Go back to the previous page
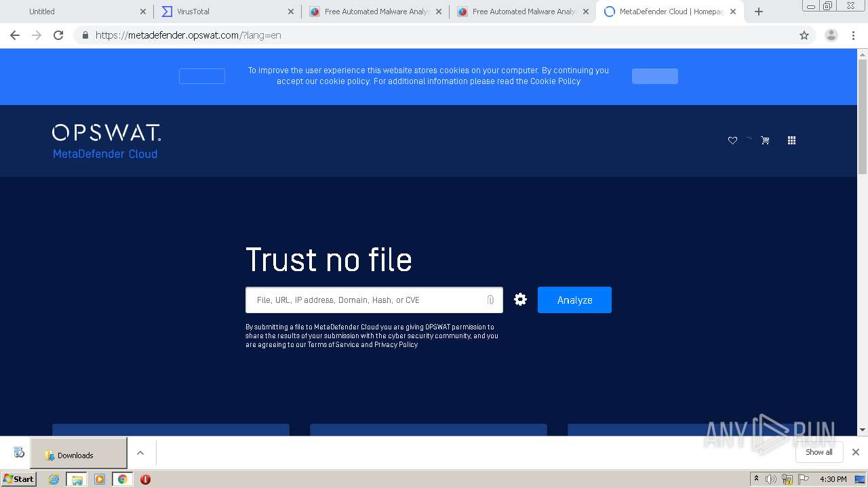Image resolution: width=868 pixels, height=488 pixels. 15,35
